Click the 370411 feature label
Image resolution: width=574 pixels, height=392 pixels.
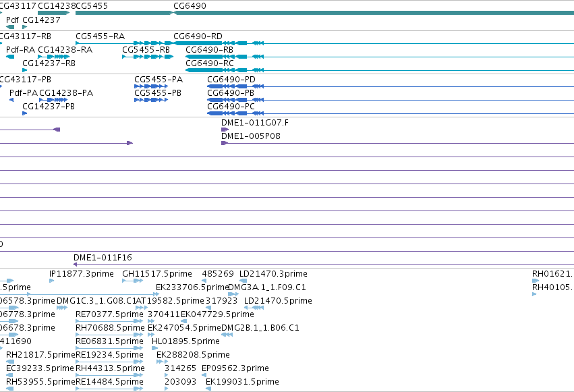[164, 314]
